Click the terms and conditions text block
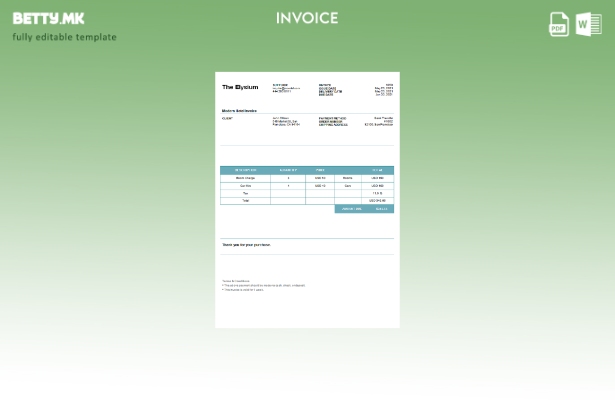The image size is (615, 400). (263, 286)
